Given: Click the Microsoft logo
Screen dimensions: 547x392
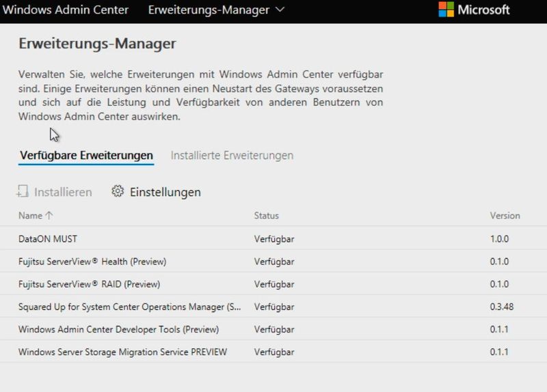Looking at the screenshot, I should 474,10.
